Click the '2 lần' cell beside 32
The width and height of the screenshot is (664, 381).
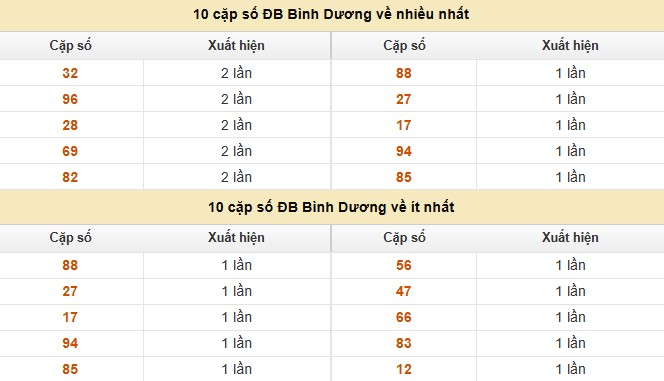236,73
